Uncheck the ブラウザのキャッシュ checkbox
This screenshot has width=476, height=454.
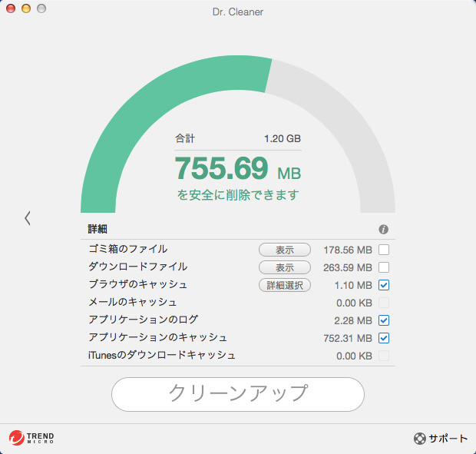point(384,285)
